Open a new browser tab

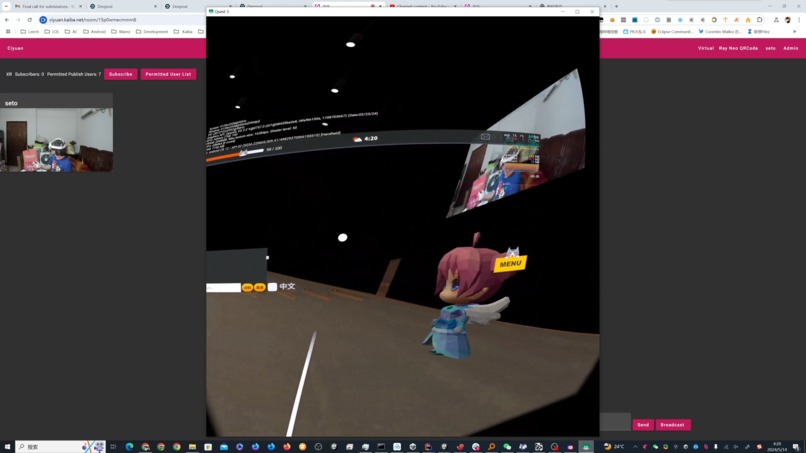[616, 6]
